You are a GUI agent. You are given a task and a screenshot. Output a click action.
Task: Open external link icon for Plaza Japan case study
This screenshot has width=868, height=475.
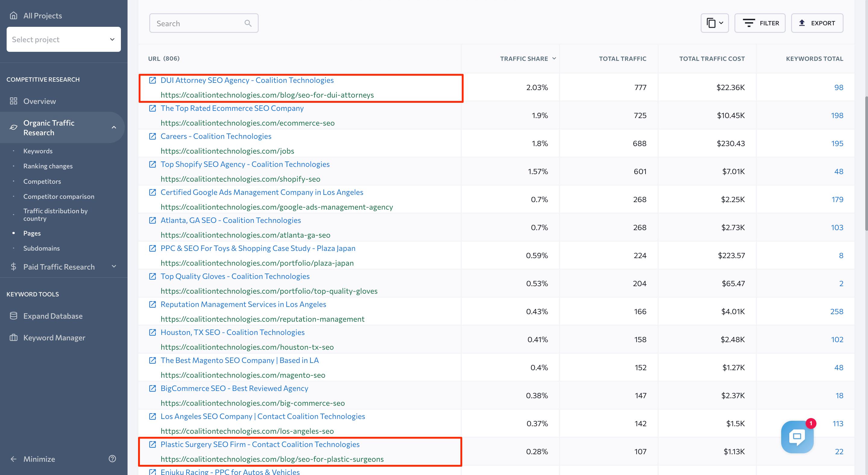153,248
